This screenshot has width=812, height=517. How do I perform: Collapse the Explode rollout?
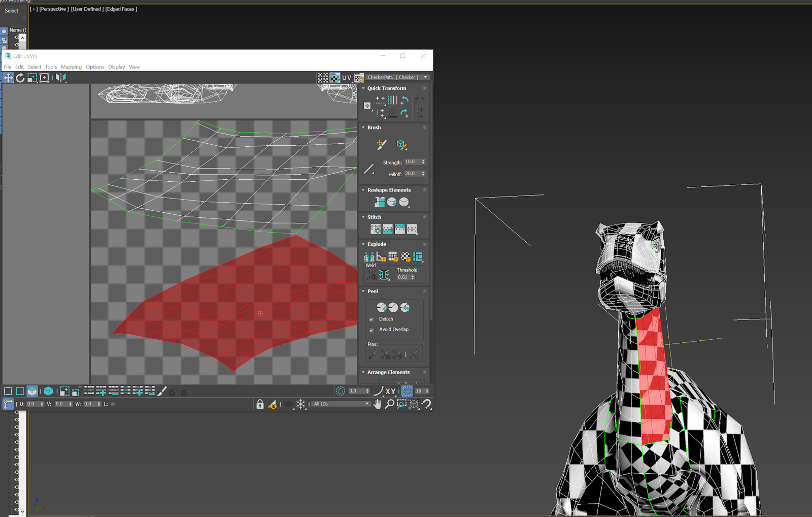363,244
